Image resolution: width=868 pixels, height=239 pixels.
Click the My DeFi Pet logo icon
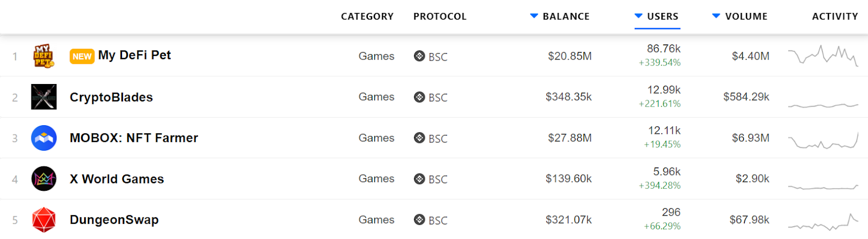(x=44, y=56)
